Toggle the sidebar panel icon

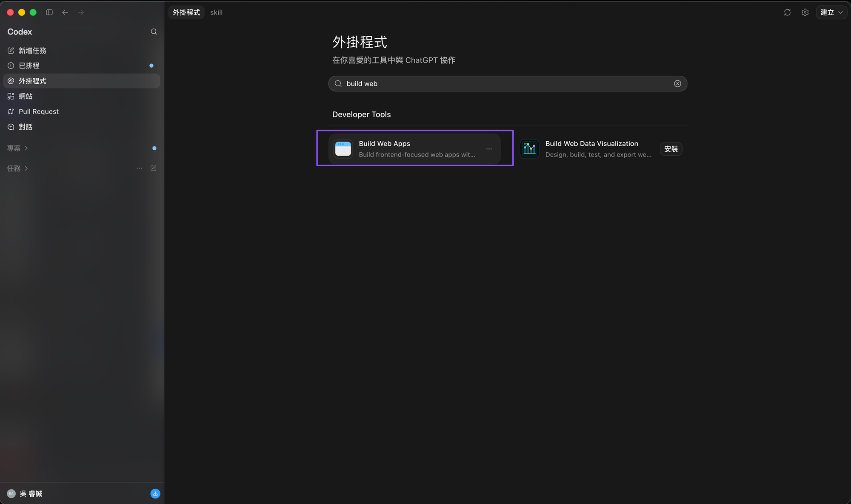(49, 12)
